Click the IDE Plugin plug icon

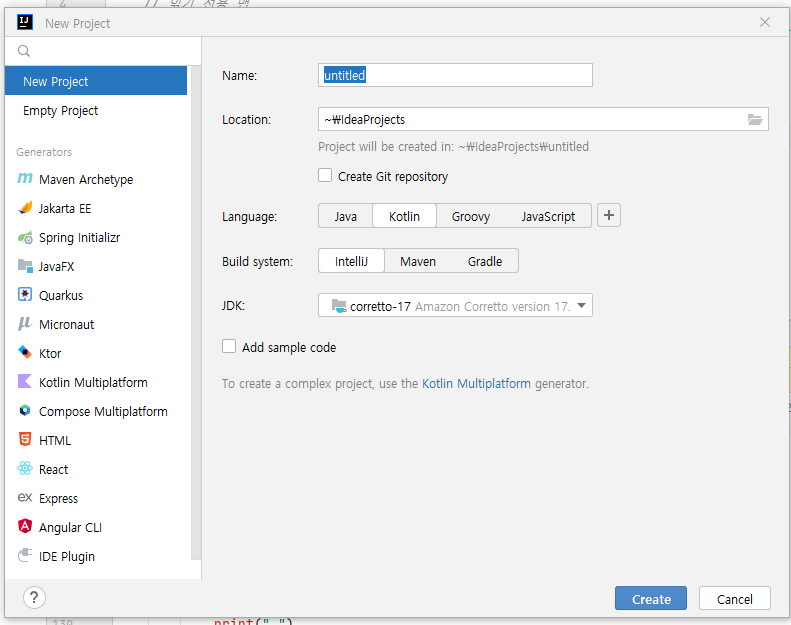[x=25, y=555]
